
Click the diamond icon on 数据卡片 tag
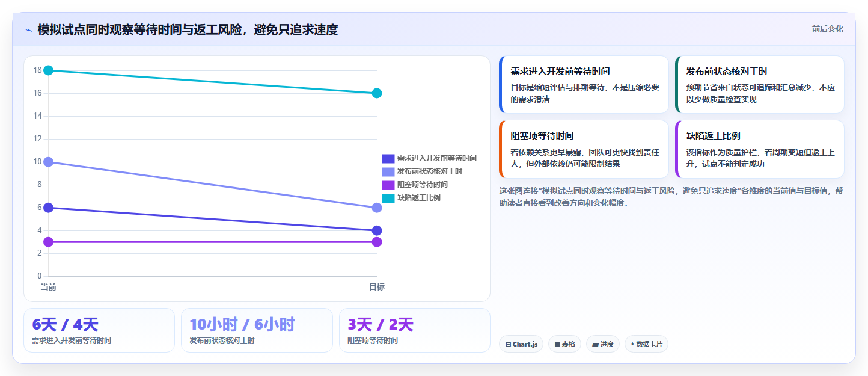pyautogui.click(x=632, y=345)
